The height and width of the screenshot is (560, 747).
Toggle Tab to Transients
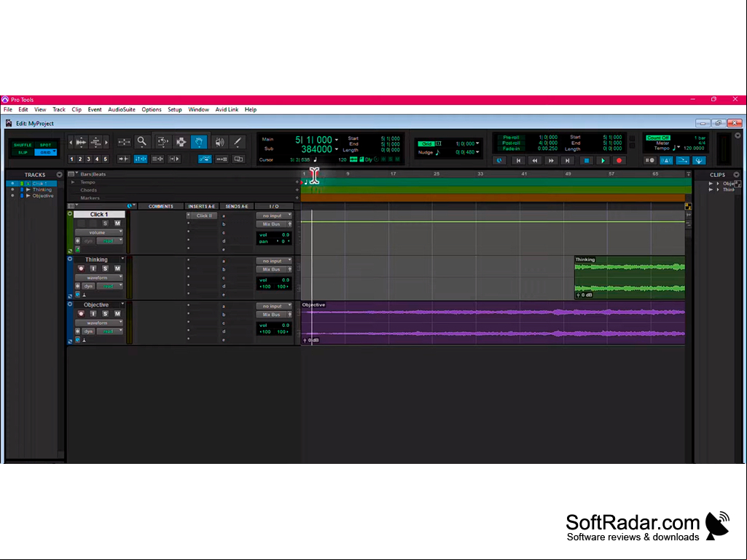tap(123, 159)
